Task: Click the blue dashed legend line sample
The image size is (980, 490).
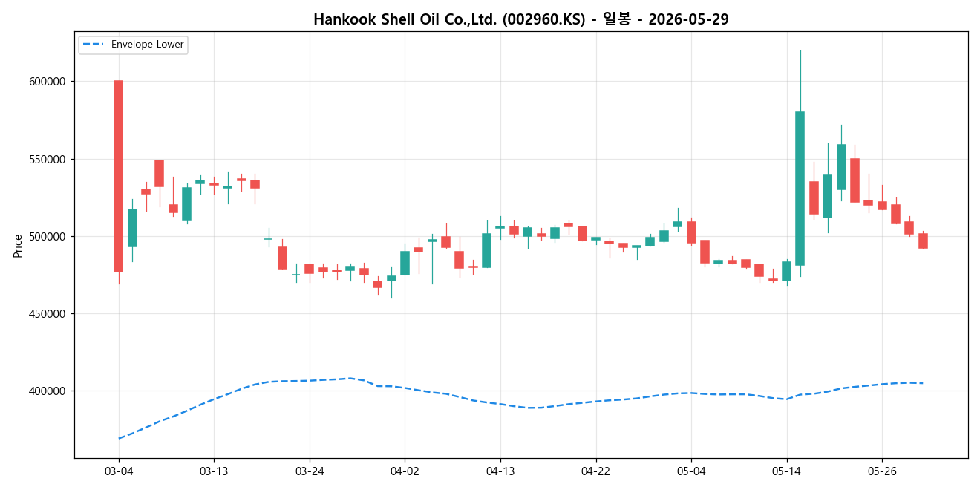Action: point(94,45)
